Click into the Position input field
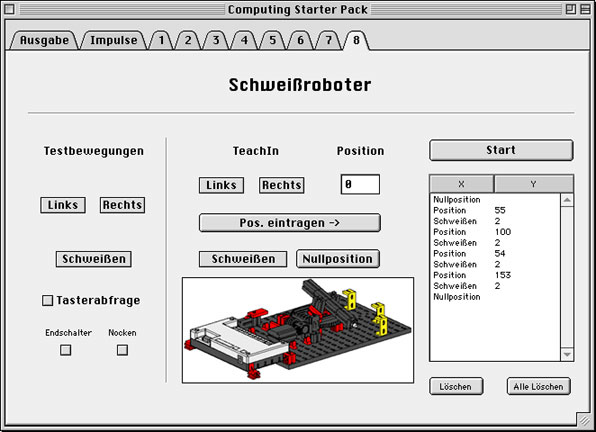The height and width of the screenshot is (432, 596). click(360, 184)
